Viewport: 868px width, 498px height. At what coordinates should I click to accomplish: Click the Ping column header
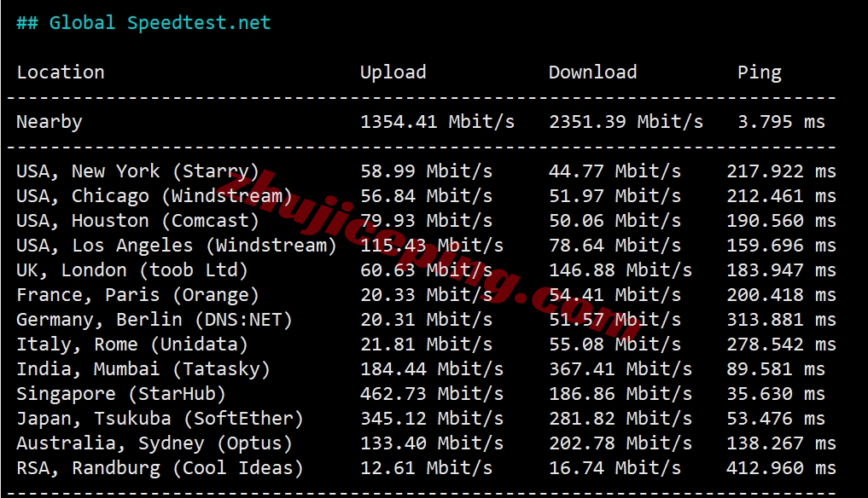point(759,72)
